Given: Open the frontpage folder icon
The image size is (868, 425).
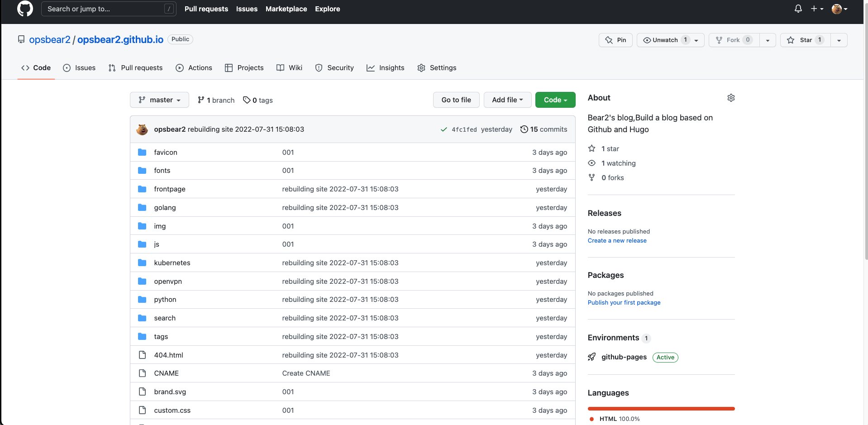Looking at the screenshot, I should [x=142, y=189].
